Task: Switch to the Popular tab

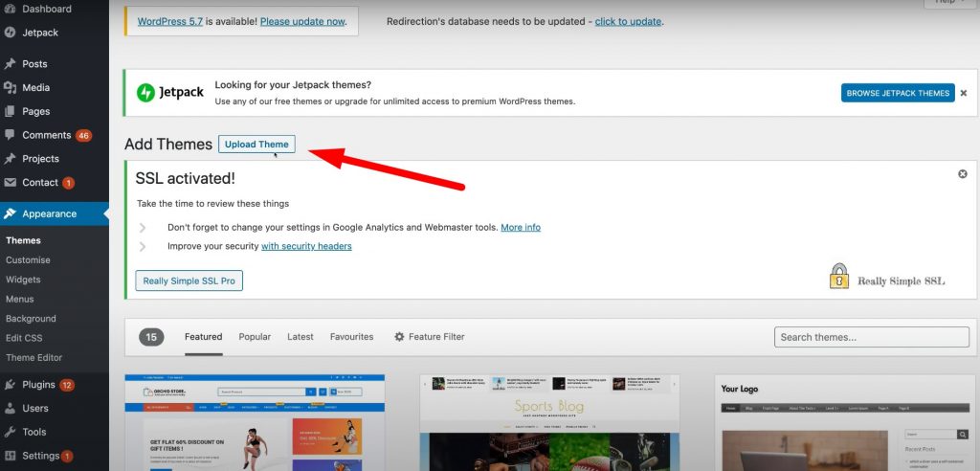Action: click(x=255, y=337)
